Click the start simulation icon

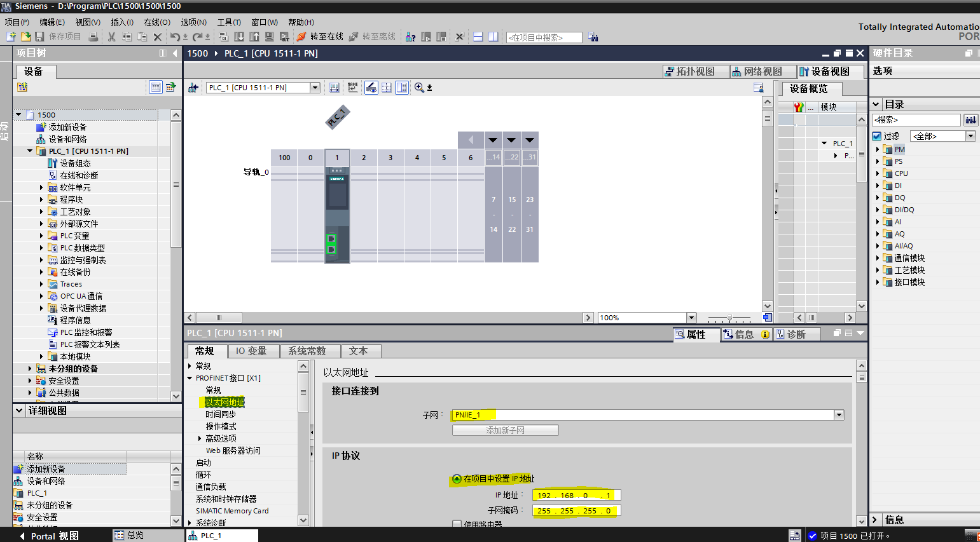tap(269, 37)
